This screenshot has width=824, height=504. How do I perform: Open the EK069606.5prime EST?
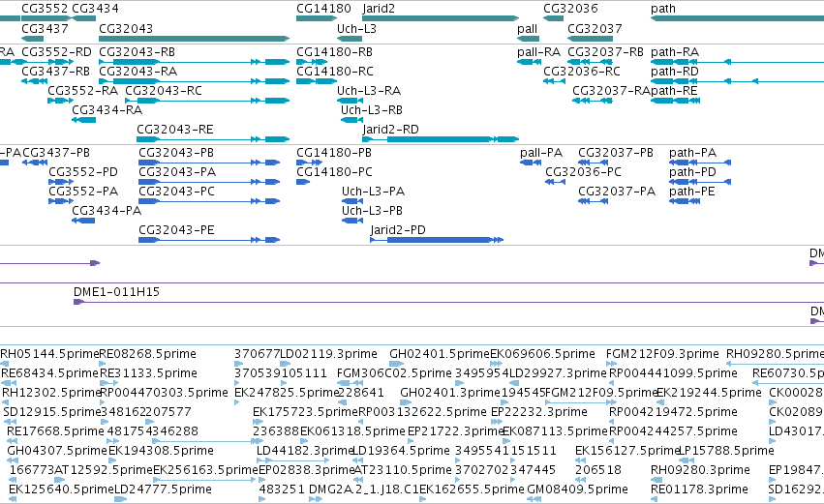(542, 354)
